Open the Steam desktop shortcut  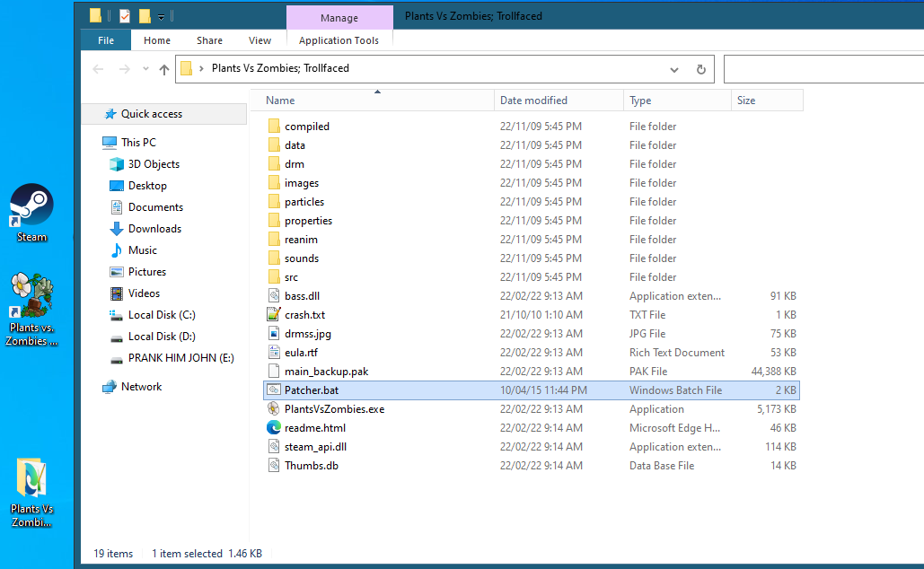coord(31,213)
